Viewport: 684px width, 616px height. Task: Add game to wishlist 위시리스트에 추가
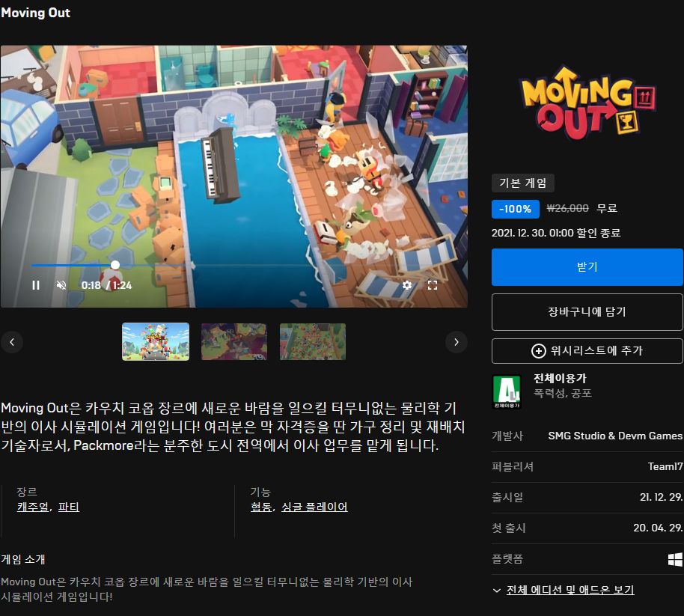click(x=587, y=351)
